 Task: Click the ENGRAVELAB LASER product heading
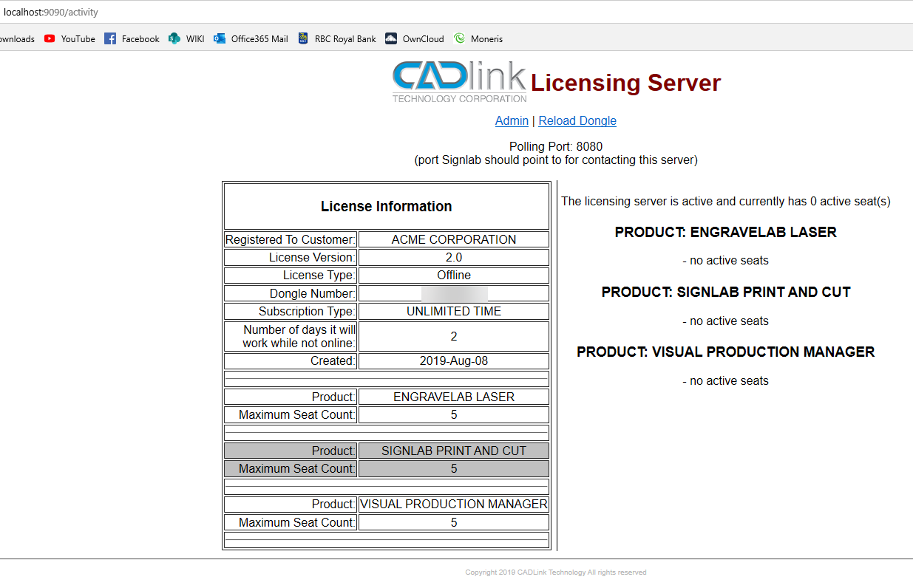tap(725, 231)
